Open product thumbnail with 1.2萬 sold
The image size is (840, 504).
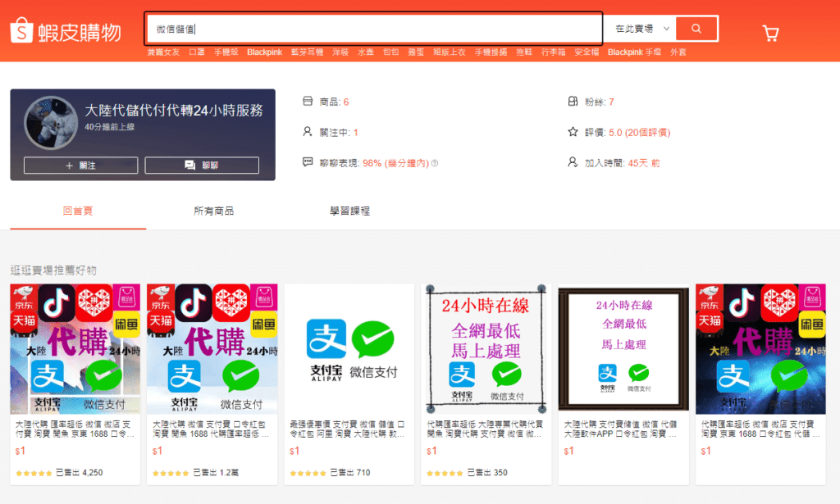click(212, 349)
